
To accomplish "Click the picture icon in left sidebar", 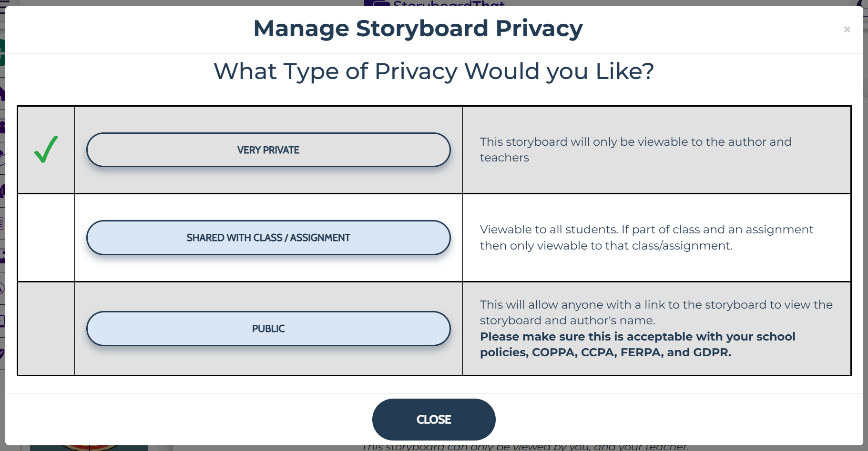I will [x=2, y=256].
